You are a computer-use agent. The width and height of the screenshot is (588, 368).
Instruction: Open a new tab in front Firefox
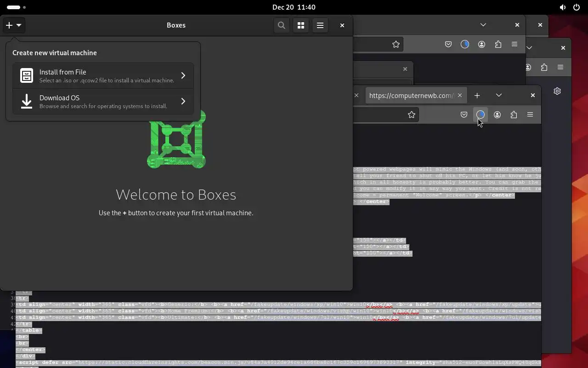pos(477,95)
